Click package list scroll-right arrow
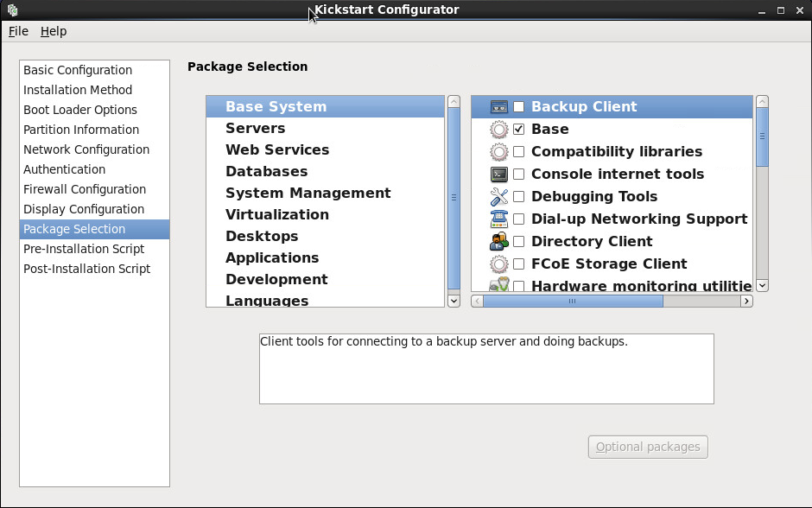Screen dimensions: 812x508 (x=746, y=302)
